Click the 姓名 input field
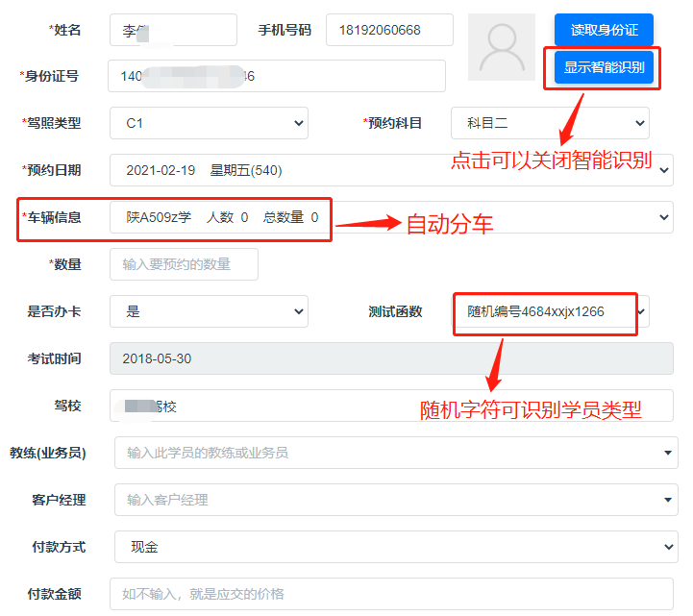The height and width of the screenshot is (616, 693). [x=173, y=30]
